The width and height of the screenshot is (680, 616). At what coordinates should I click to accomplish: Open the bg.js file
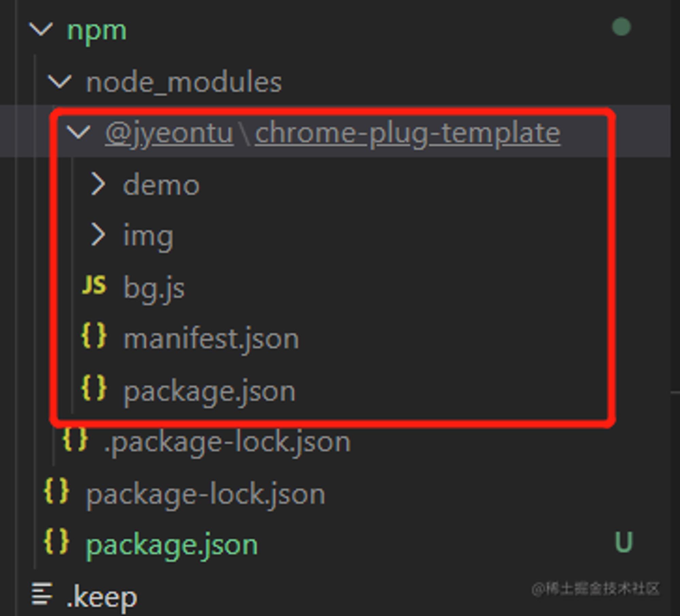pyautogui.click(x=154, y=288)
